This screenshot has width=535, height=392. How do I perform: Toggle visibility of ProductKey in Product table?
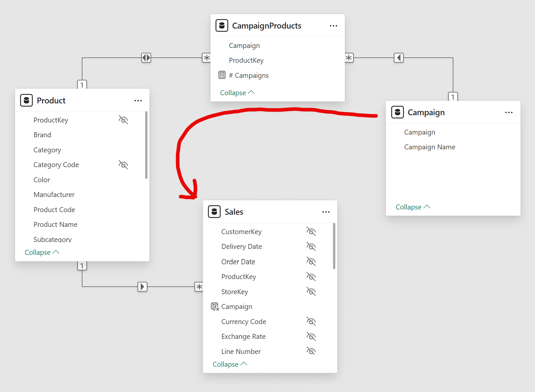123,120
